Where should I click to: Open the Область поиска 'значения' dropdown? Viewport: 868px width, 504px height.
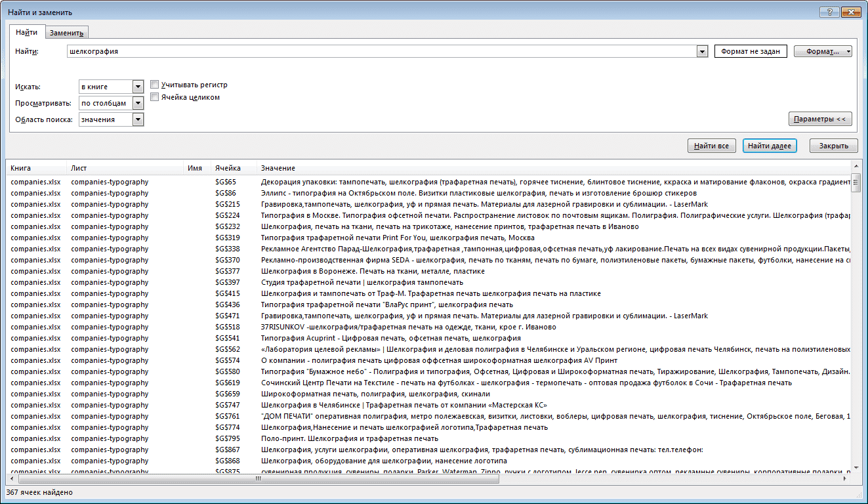pos(138,119)
